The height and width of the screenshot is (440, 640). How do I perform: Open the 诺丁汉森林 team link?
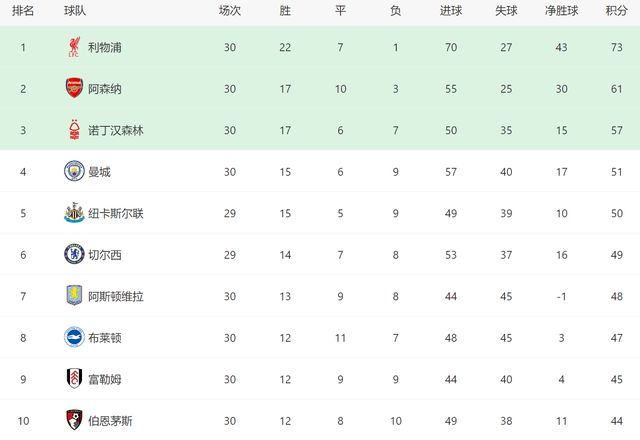[x=115, y=131]
